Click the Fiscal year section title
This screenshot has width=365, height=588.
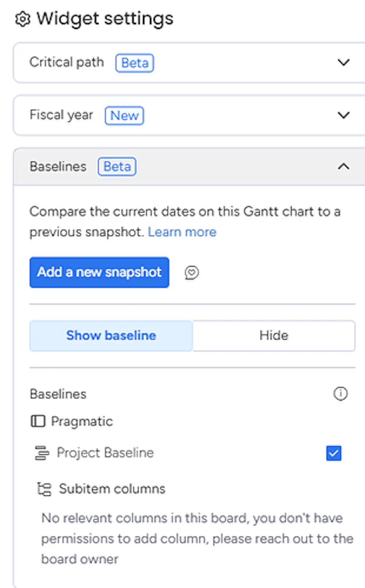click(61, 115)
